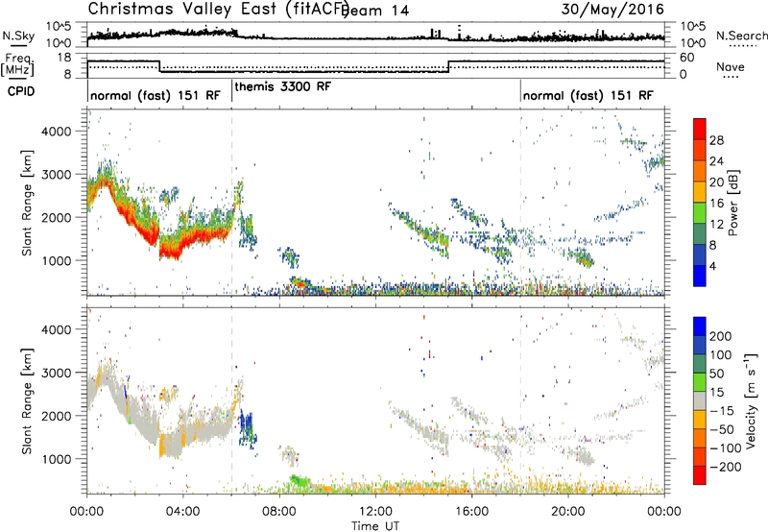Image resolution: width=768 pixels, height=532 pixels.
Task: Click the dashed 18:00 CPID marker in velocity panel
Action: [520, 399]
